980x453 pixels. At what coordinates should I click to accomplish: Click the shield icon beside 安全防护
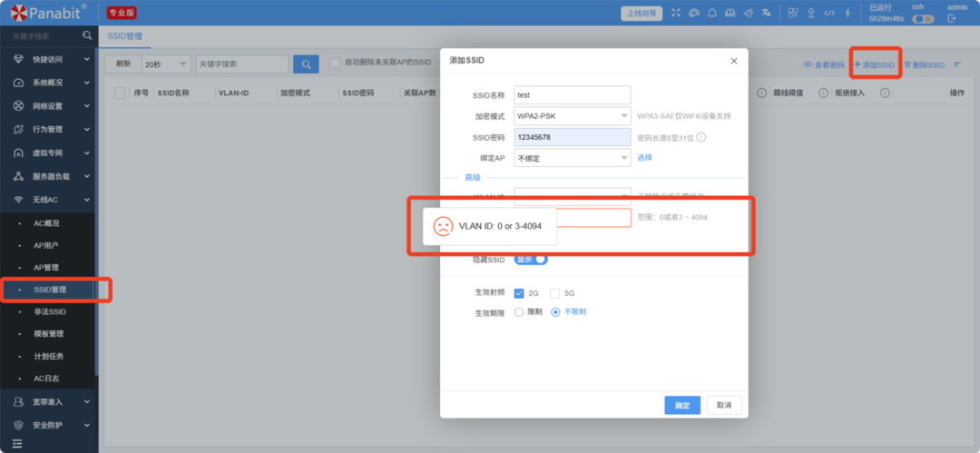(18, 425)
